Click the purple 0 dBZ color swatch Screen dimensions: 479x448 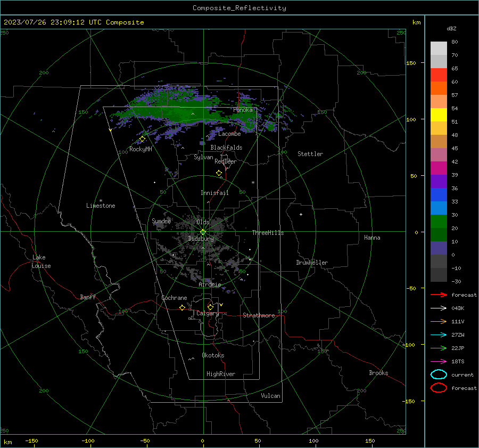439,248
